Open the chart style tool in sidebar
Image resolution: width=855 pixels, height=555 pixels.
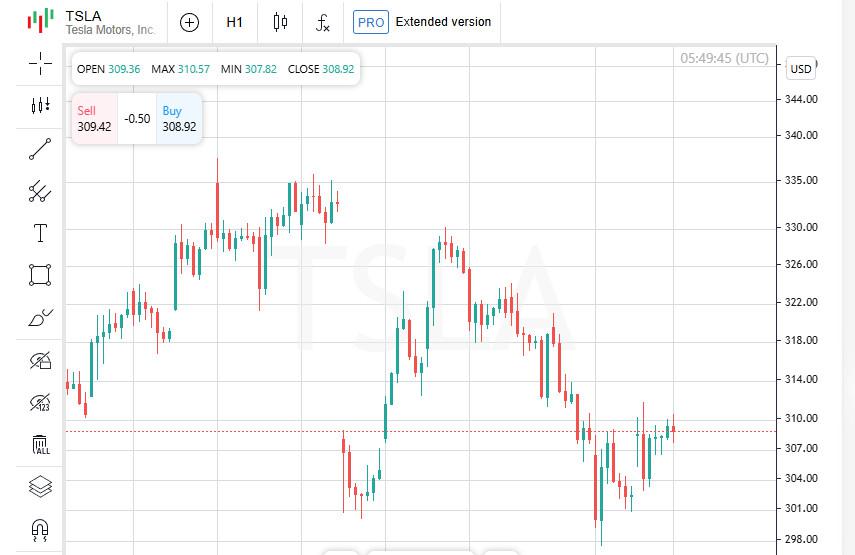point(40,105)
